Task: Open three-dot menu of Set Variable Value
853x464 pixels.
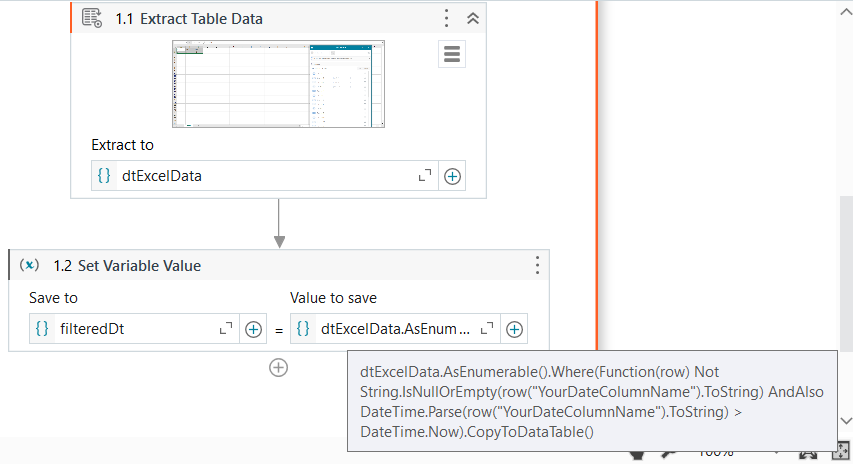Action: pos(537,265)
